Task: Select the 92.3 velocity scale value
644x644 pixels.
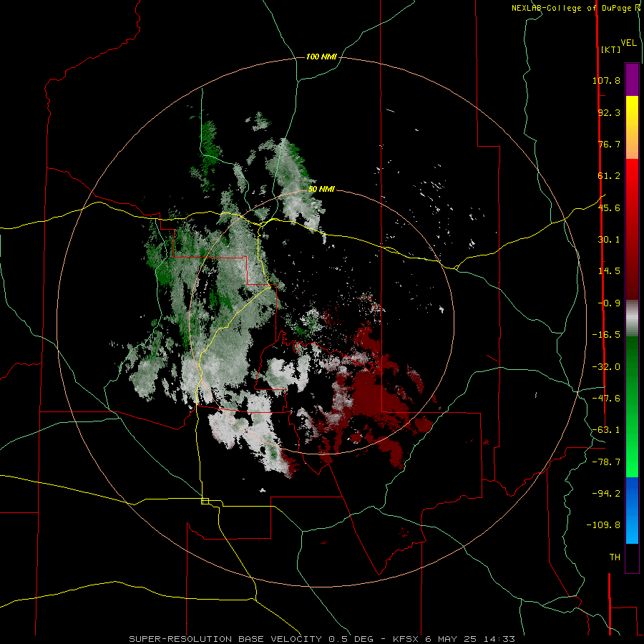Action: click(x=609, y=112)
